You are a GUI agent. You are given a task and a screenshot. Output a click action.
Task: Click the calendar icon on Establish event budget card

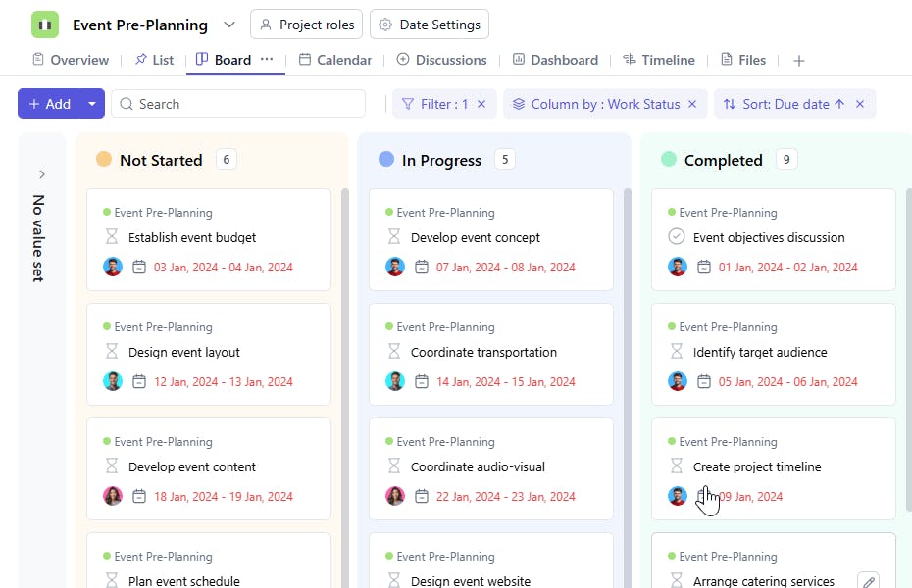click(139, 267)
